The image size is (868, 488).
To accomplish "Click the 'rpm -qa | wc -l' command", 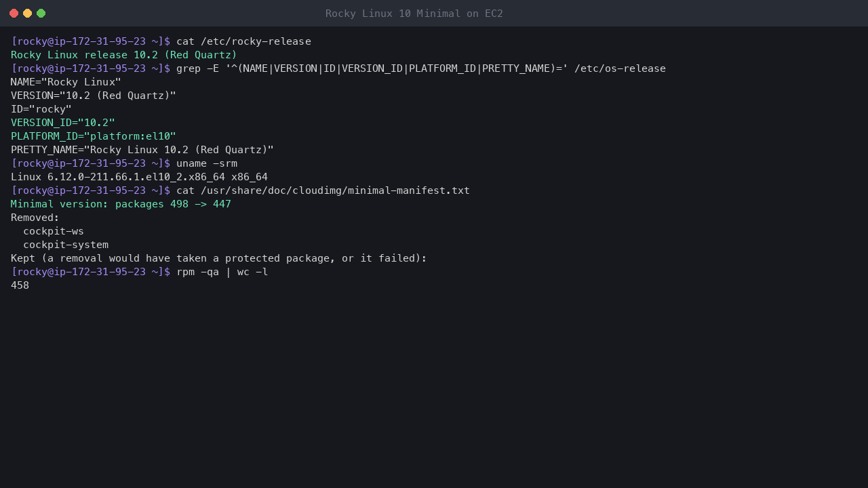I will [222, 272].
